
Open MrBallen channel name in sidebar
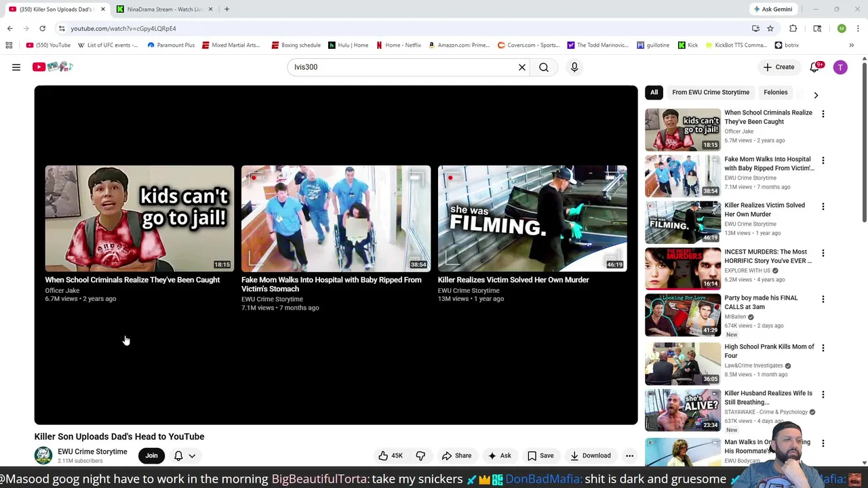735,317
